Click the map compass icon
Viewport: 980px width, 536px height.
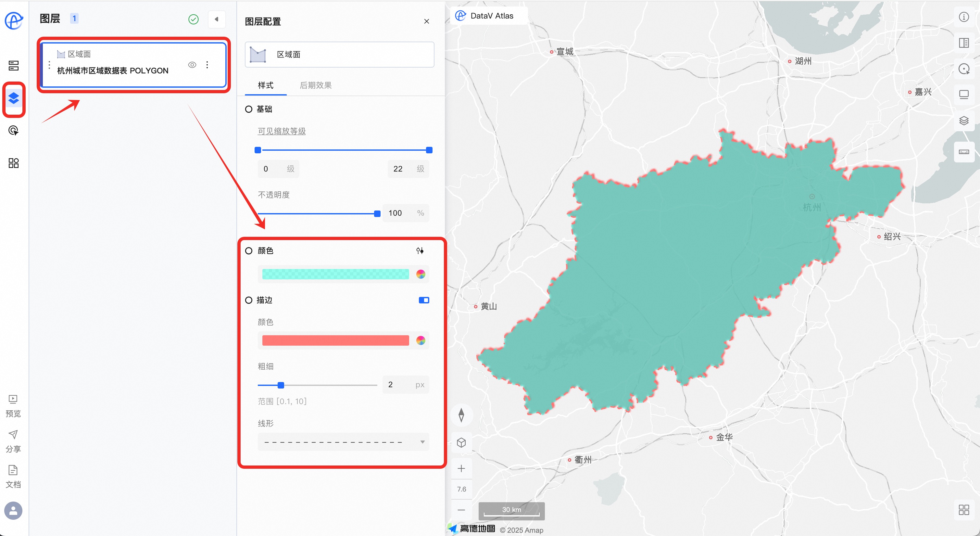click(x=461, y=415)
